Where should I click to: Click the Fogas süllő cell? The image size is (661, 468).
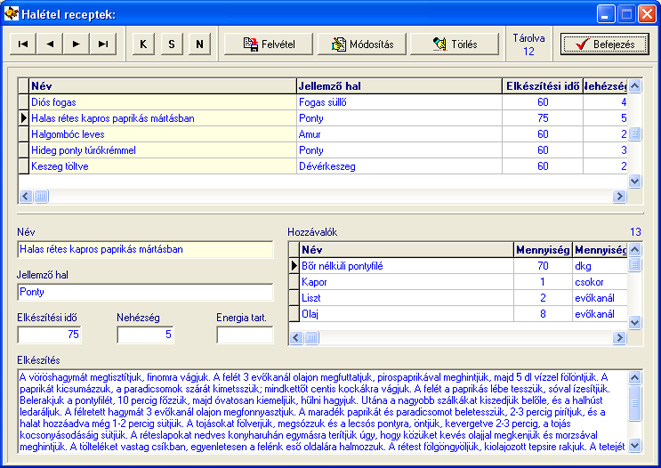tap(399, 102)
